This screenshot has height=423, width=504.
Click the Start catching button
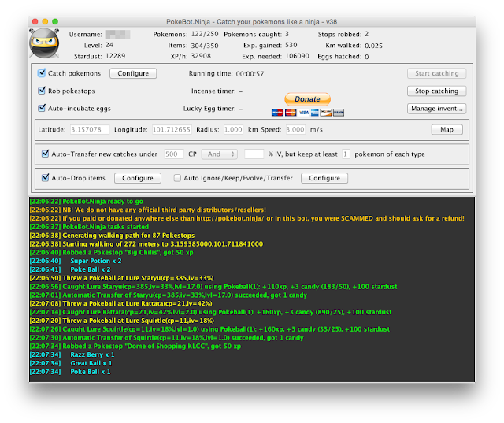436,73
